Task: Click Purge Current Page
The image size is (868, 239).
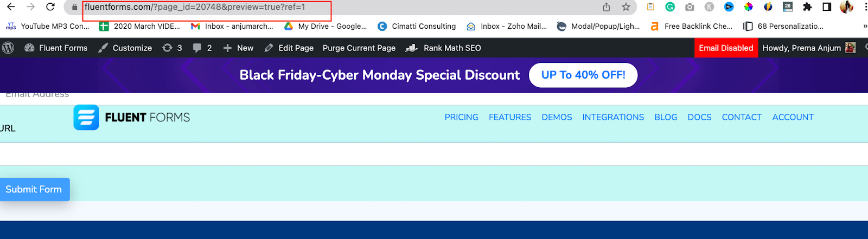Action: point(359,48)
